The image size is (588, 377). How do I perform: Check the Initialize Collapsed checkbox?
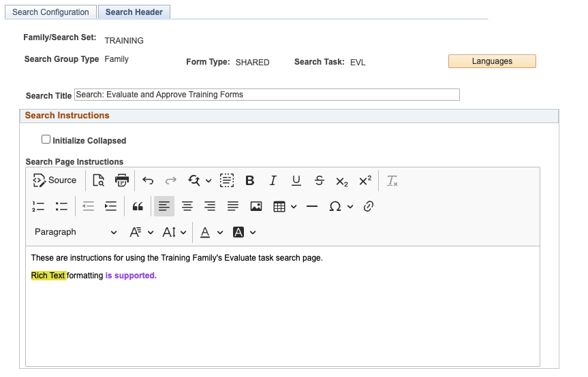tap(46, 140)
